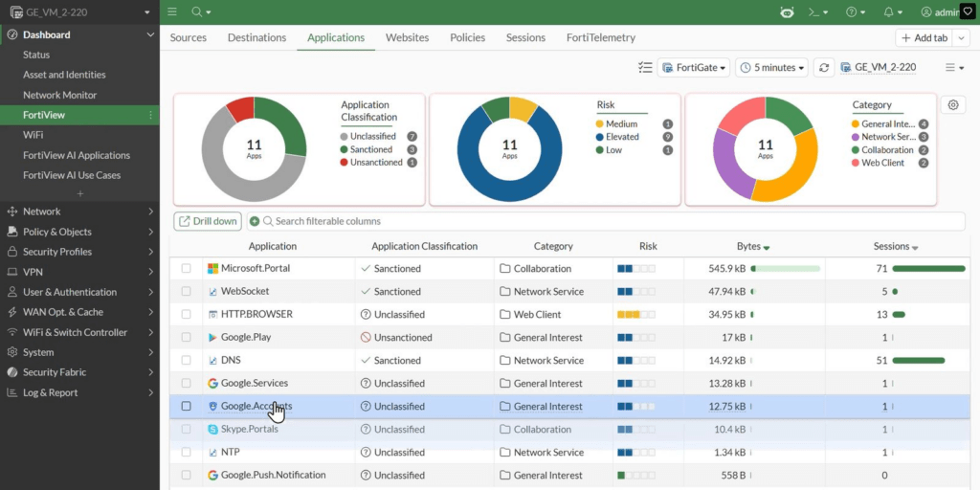Open the chart settings gear icon
This screenshot has width=980, height=490.
coord(952,105)
